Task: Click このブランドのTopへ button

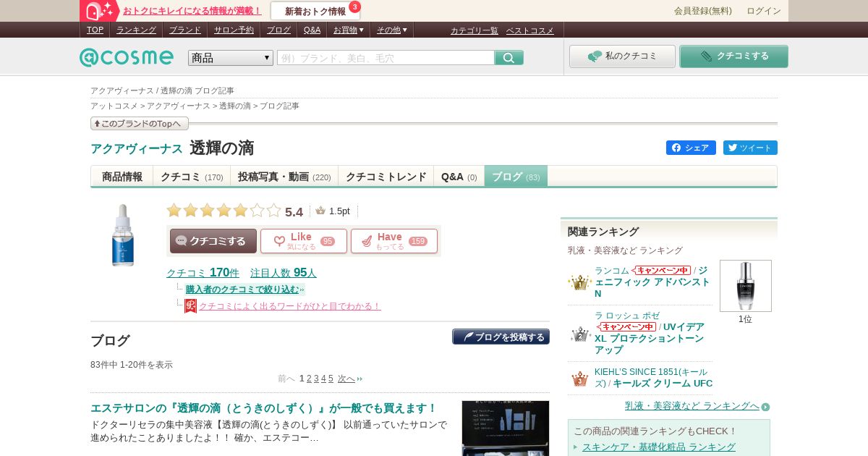Action: (x=140, y=124)
